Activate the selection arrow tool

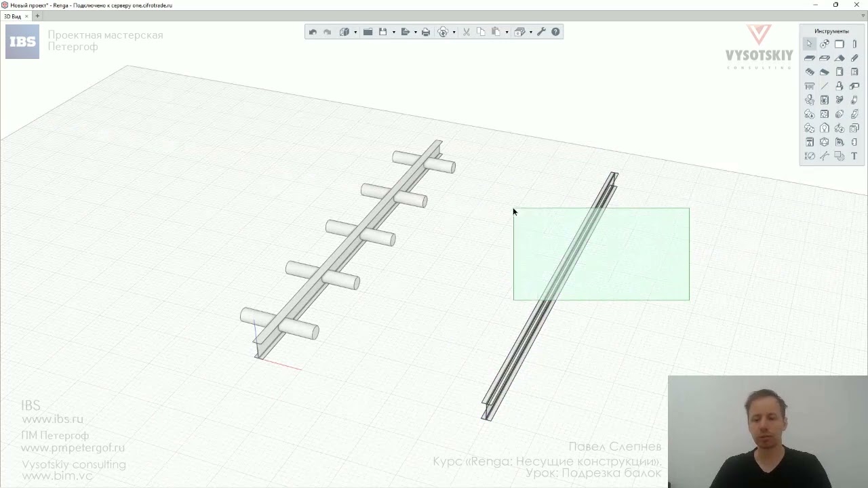pos(810,44)
